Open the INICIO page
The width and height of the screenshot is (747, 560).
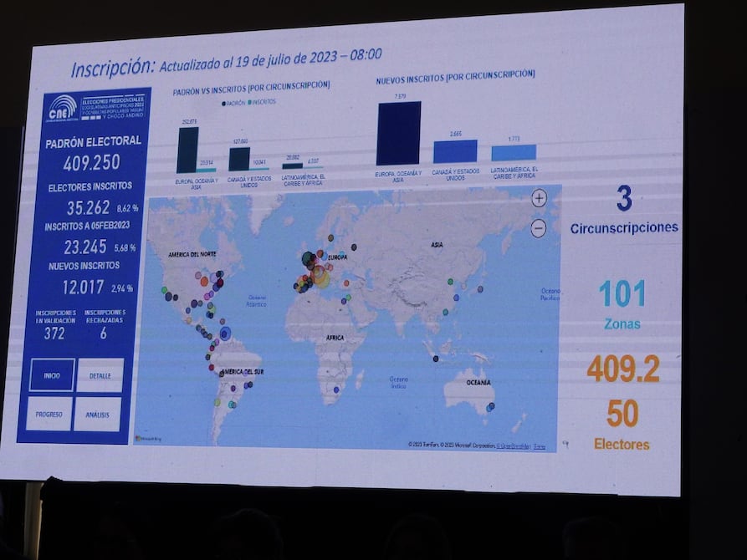point(52,375)
